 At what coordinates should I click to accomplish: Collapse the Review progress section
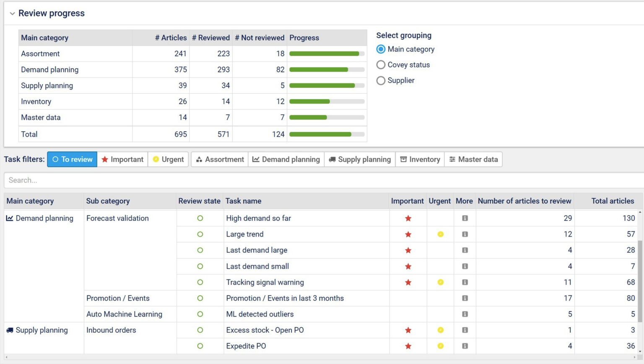pyautogui.click(x=12, y=14)
